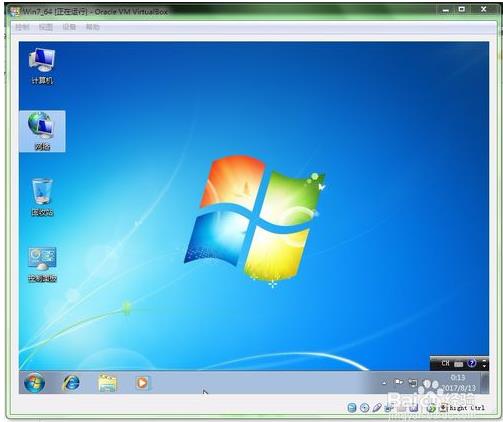This screenshot has height=422, width=503.
Task: Launch Internet Explorer from the taskbar
Action: 71,383
